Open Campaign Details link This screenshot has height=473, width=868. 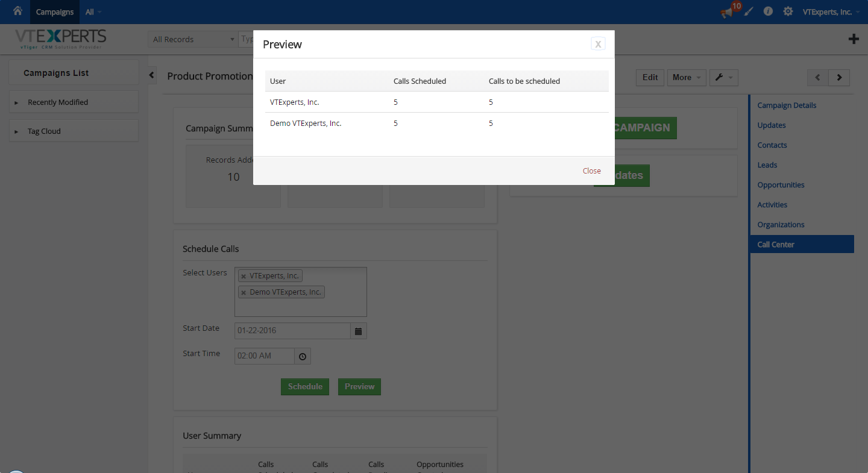(x=787, y=105)
